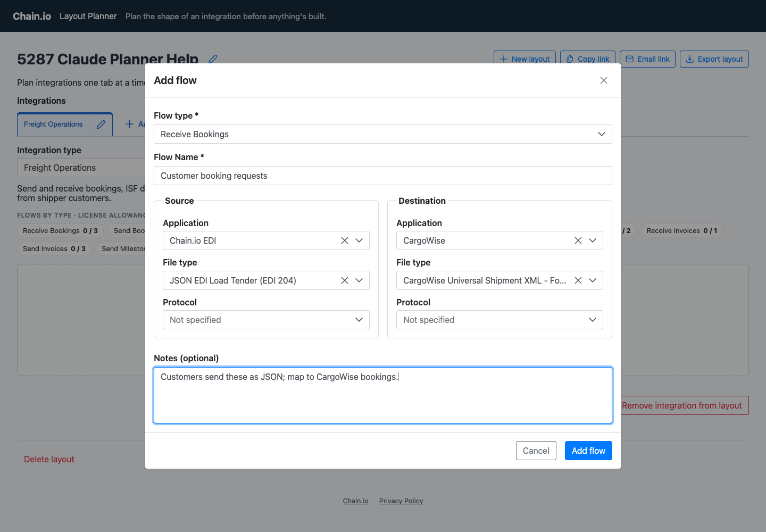Click the plus icon to add an integration
This screenshot has width=766, height=532.
click(129, 124)
